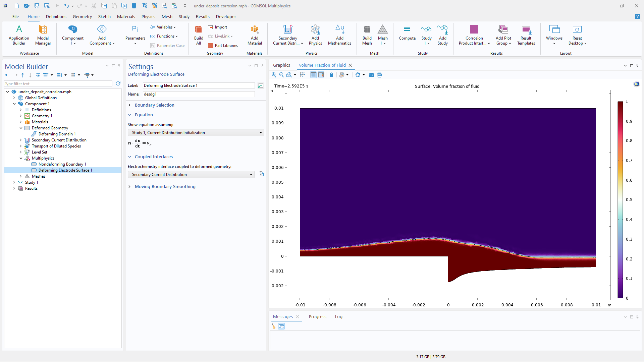Viewport: 644px width, 362px height.
Task: Click the Part Libraries button
Action: pos(223,46)
